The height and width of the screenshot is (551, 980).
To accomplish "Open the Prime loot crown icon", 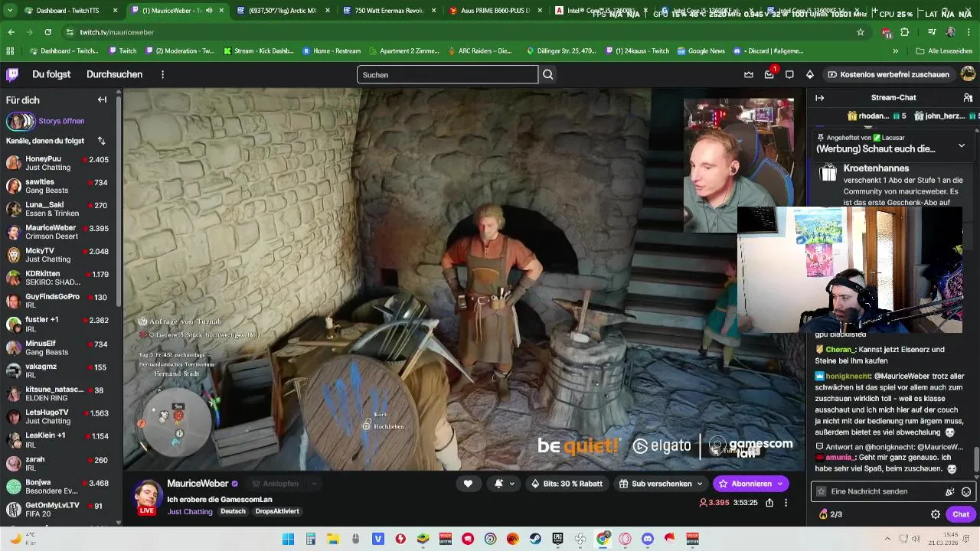I will click(749, 74).
